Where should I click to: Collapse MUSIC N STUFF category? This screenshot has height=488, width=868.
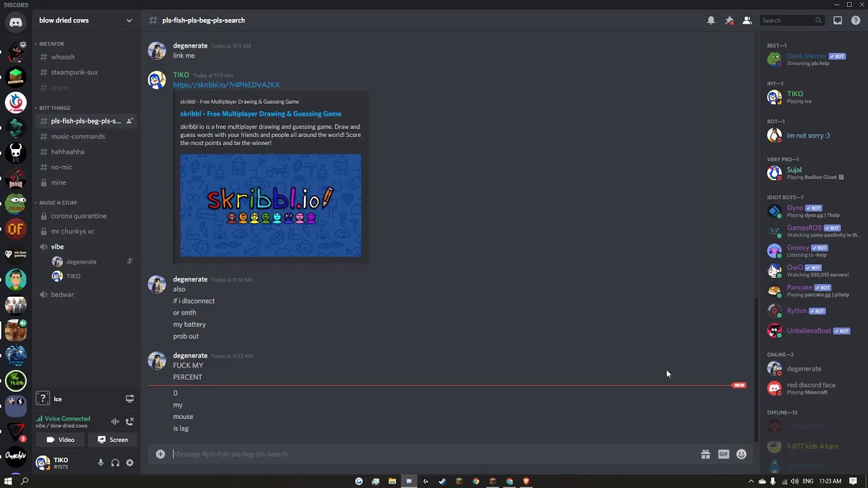click(x=56, y=203)
